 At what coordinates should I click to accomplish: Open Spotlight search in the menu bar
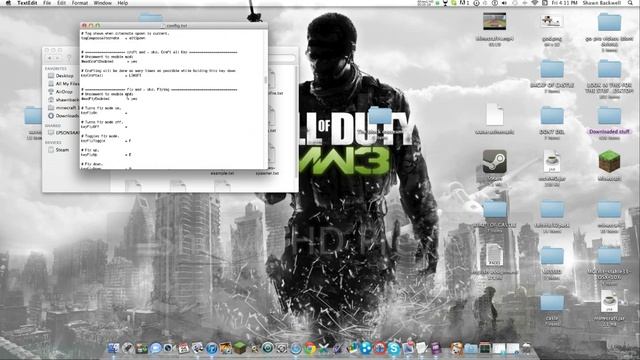(x=631, y=3)
